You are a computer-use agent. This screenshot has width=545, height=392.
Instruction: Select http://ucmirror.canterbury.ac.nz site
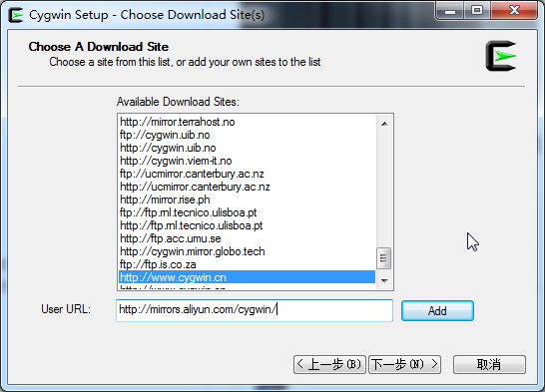(x=247, y=187)
